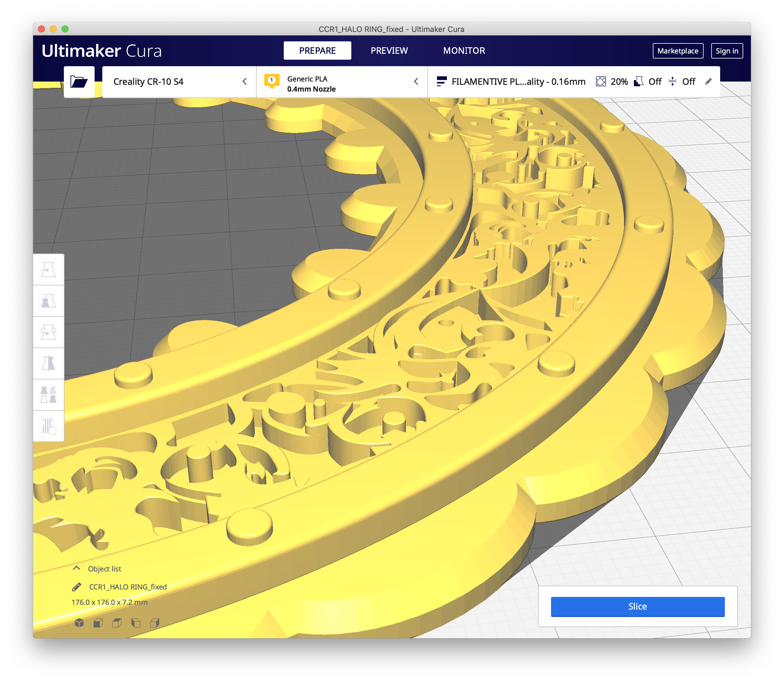Open file using folder icon

coord(79,82)
